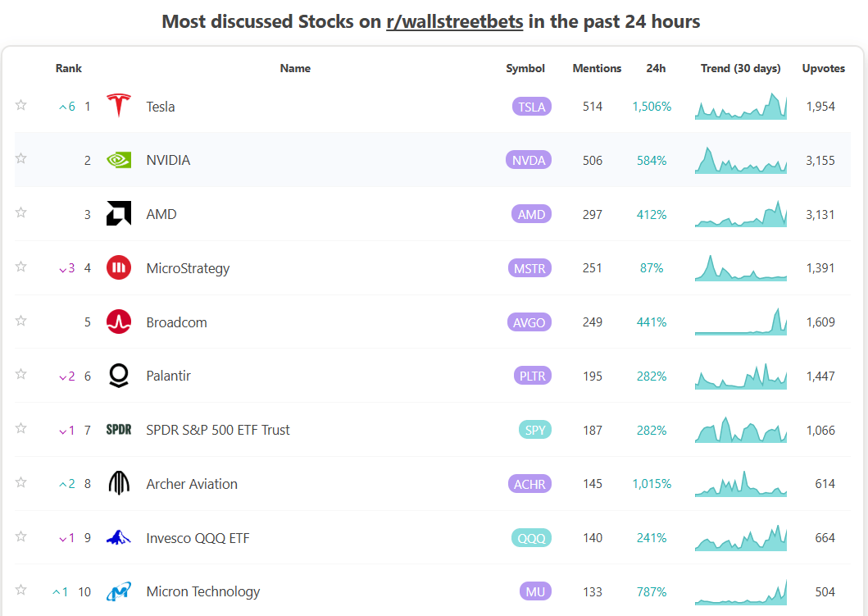Open Broadcom's 30-day trend sparkline
The height and width of the screenshot is (616, 868).
[x=741, y=322]
